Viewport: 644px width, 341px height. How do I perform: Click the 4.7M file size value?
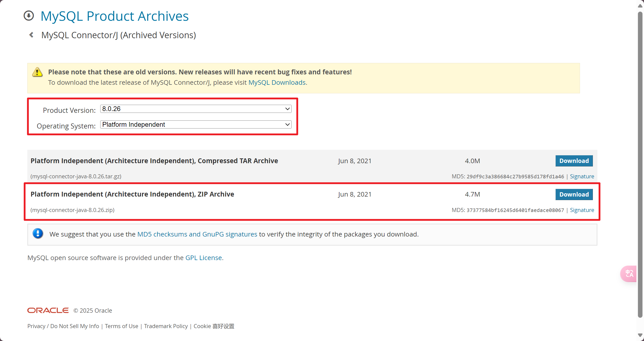point(472,194)
